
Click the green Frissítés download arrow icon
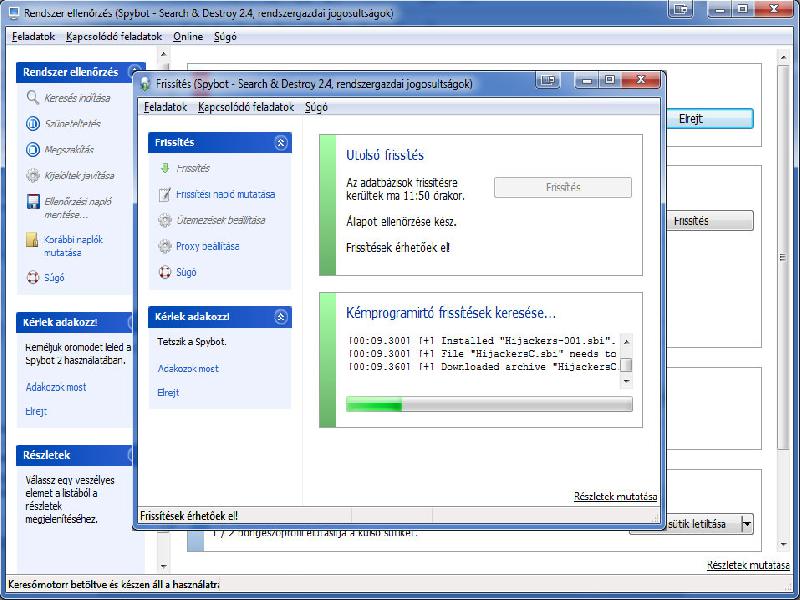pos(165,168)
